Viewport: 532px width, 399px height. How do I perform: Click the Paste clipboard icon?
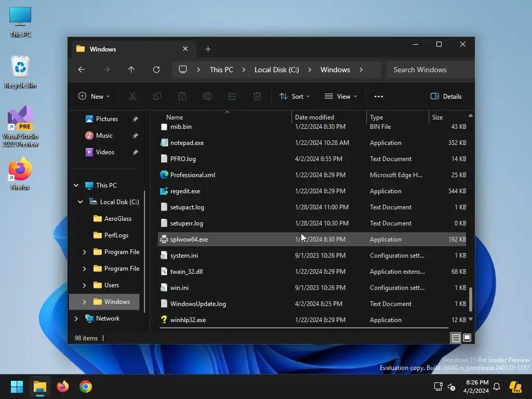click(x=182, y=96)
